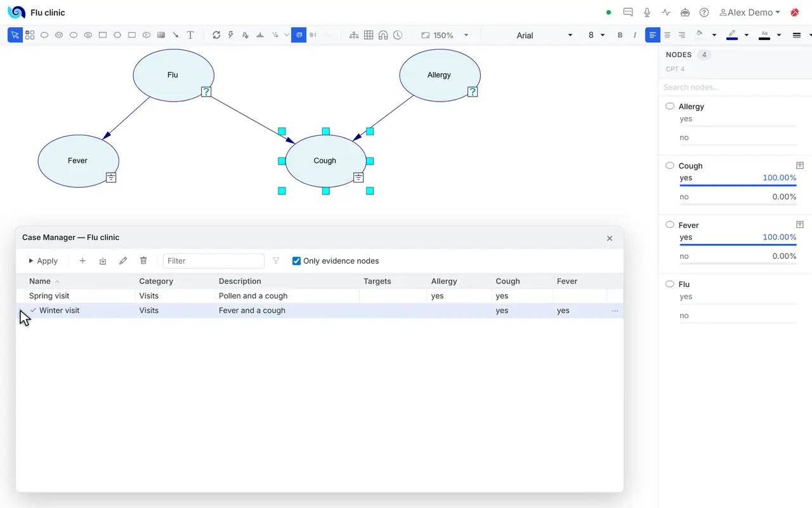Click the import case icon
Viewport: 812px width, 508px height.
click(x=103, y=261)
